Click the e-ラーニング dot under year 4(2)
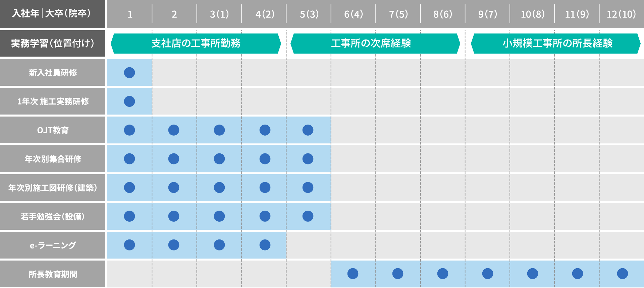 265,245
